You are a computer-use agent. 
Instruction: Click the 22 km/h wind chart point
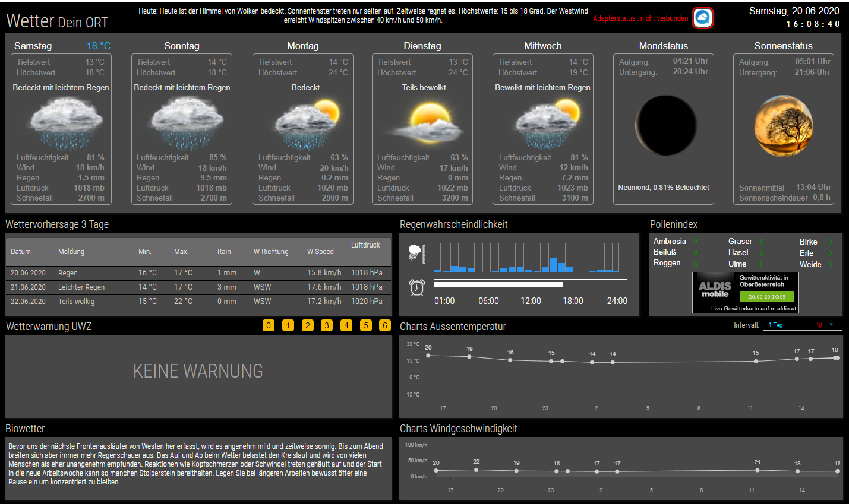pos(476,470)
